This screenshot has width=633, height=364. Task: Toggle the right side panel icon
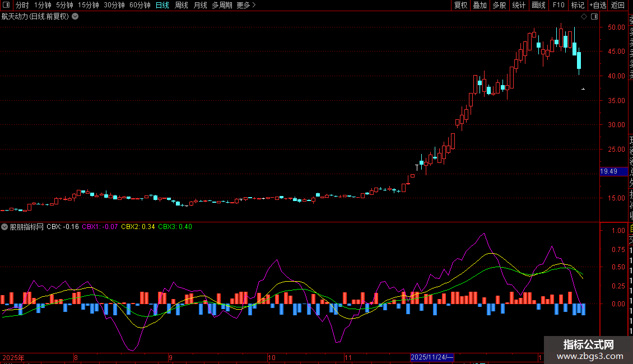point(594,17)
